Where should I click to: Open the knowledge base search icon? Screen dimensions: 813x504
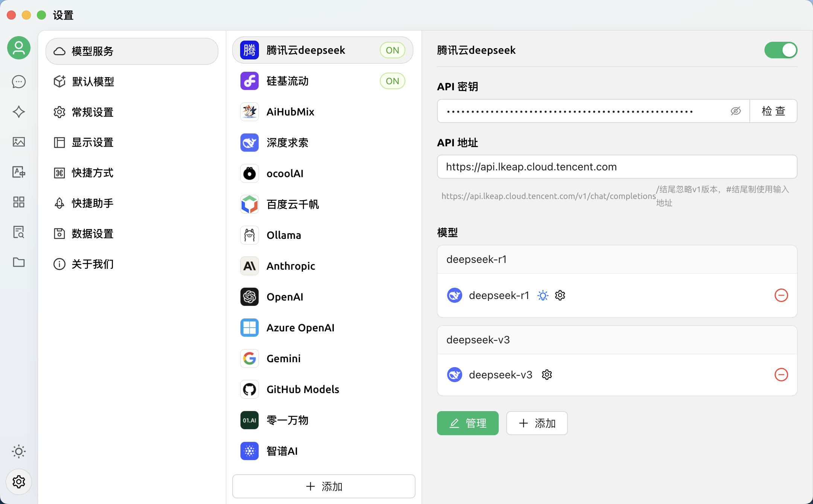(19, 232)
